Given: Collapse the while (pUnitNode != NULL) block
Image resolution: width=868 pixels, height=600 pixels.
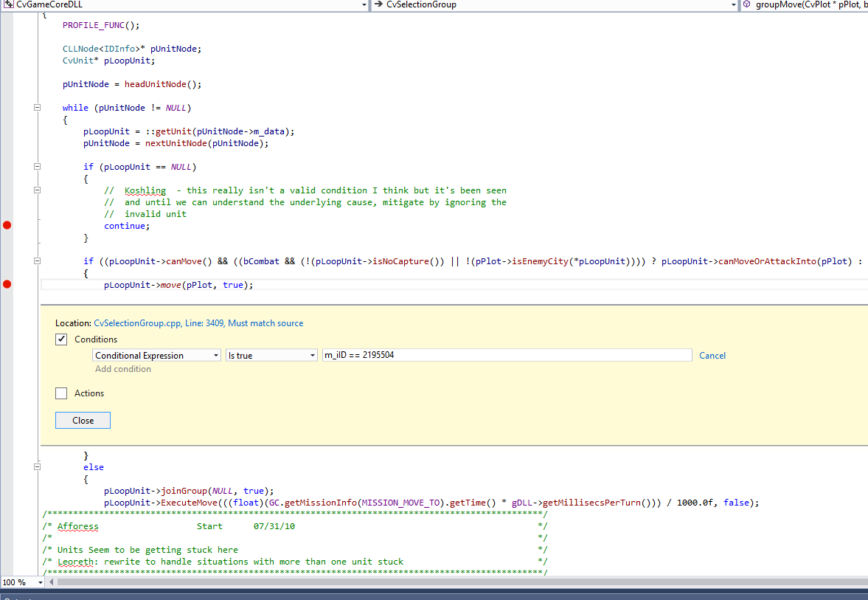Looking at the screenshot, I should (x=37, y=108).
